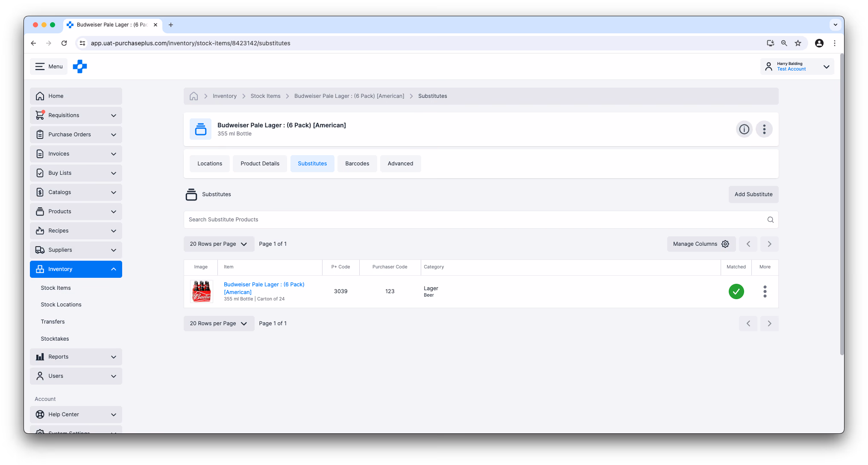Close the Budweiser Pale Lager browser tab
The image size is (868, 465).
click(x=155, y=25)
